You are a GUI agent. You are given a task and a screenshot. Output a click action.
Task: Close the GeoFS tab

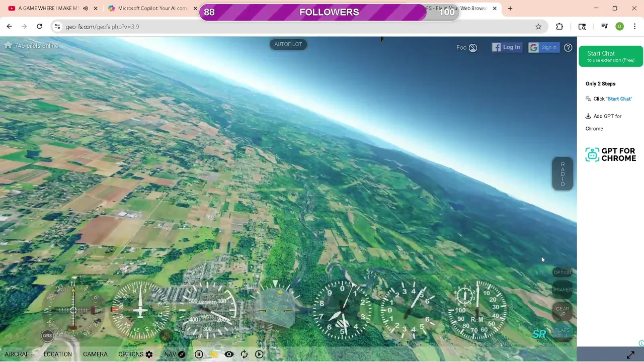(x=495, y=9)
